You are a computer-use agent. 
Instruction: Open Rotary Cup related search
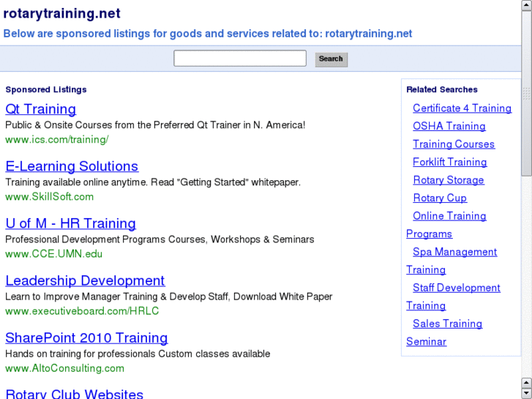click(x=440, y=198)
